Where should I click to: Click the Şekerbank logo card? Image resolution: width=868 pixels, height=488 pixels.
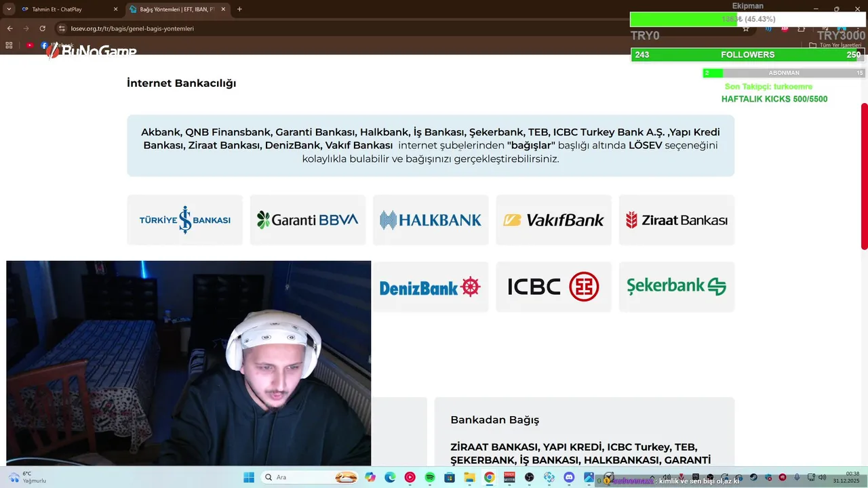tap(677, 287)
